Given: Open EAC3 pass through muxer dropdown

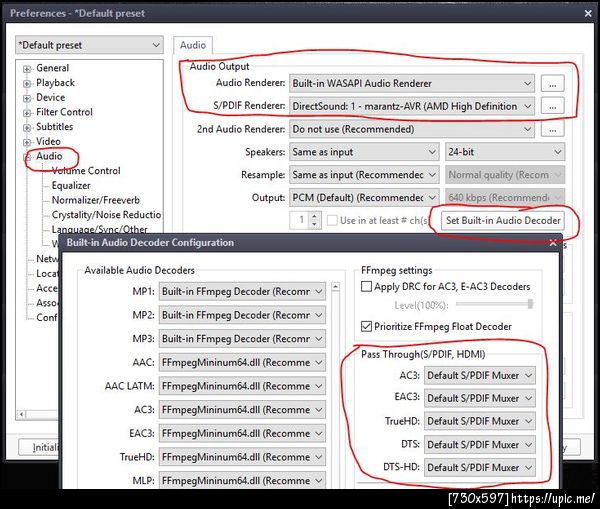Looking at the screenshot, I should click(480, 398).
